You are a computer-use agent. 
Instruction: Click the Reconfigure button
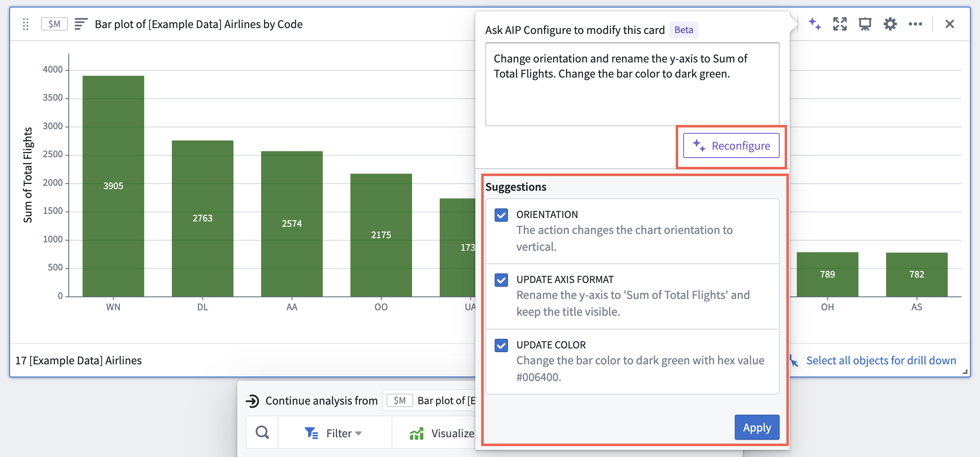[x=731, y=146]
